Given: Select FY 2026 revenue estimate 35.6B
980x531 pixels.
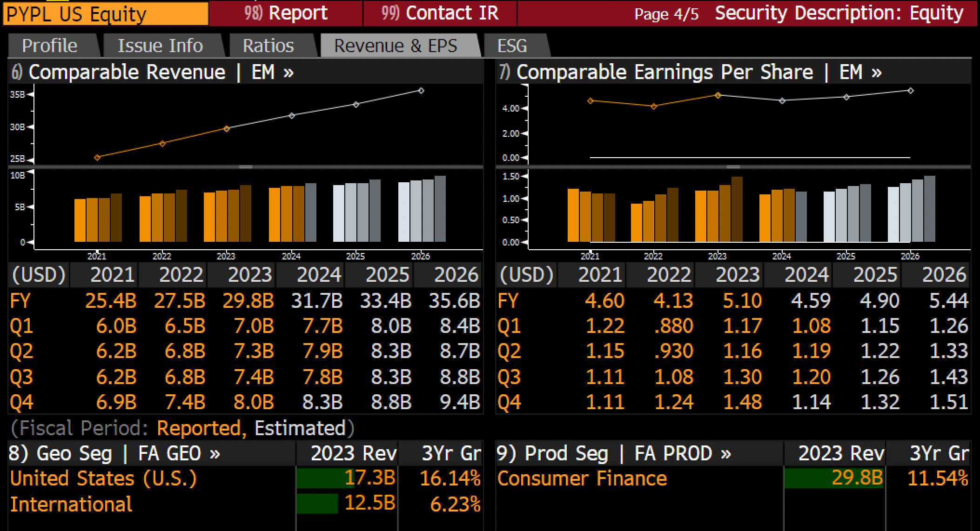Looking at the screenshot, I should tap(455, 301).
